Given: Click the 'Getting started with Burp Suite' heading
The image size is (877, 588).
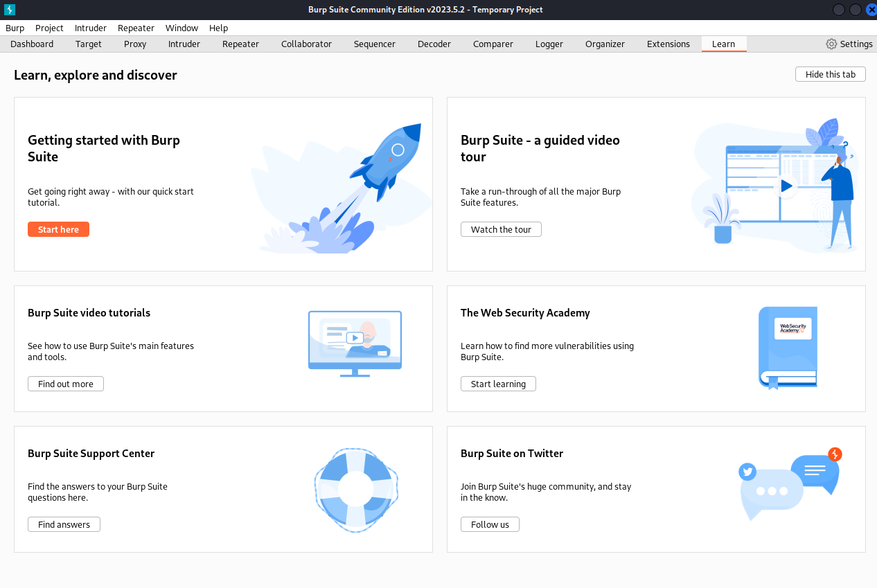Looking at the screenshot, I should point(104,148).
